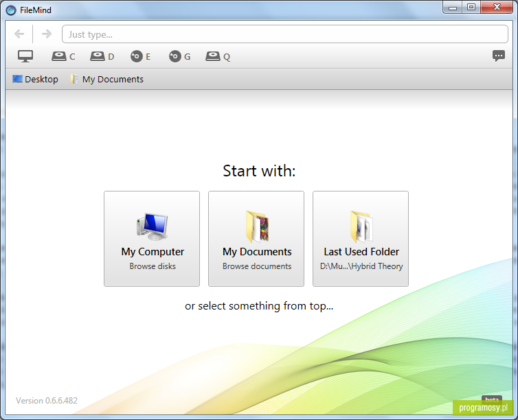Click the FileMind app icon in title bar
This screenshot has height=420, width=518.
11,10
